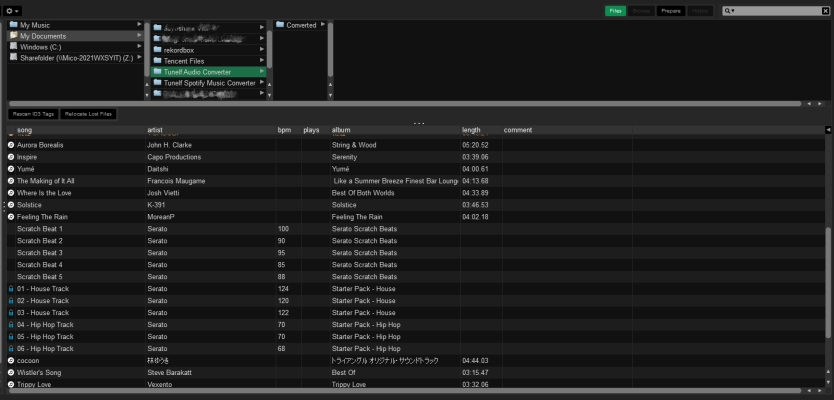This screenshot has height=400, width=834.
Task: Click the Relocate Lost Files button
Action: [x=88, y=114]
